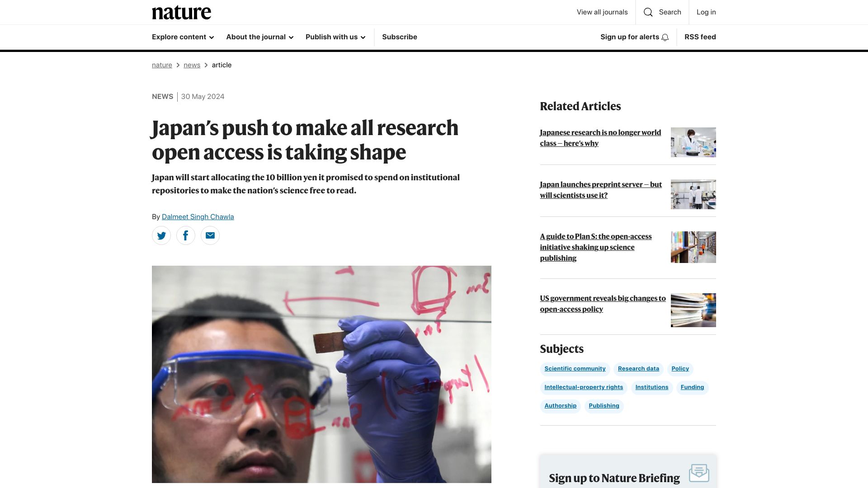
Task: Select the Research data subject tag
Action: pos(638,369)
